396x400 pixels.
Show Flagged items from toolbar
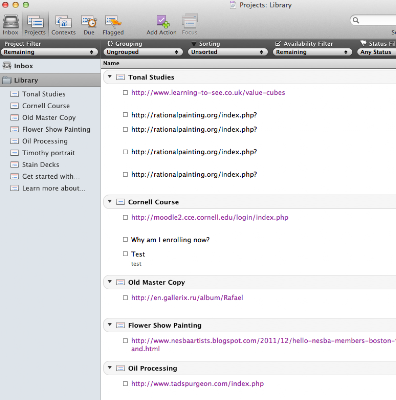[113, 25]
